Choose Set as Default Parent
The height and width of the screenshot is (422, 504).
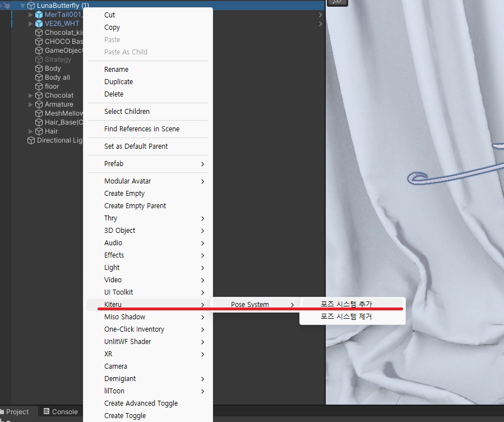(x=148, y=146)
